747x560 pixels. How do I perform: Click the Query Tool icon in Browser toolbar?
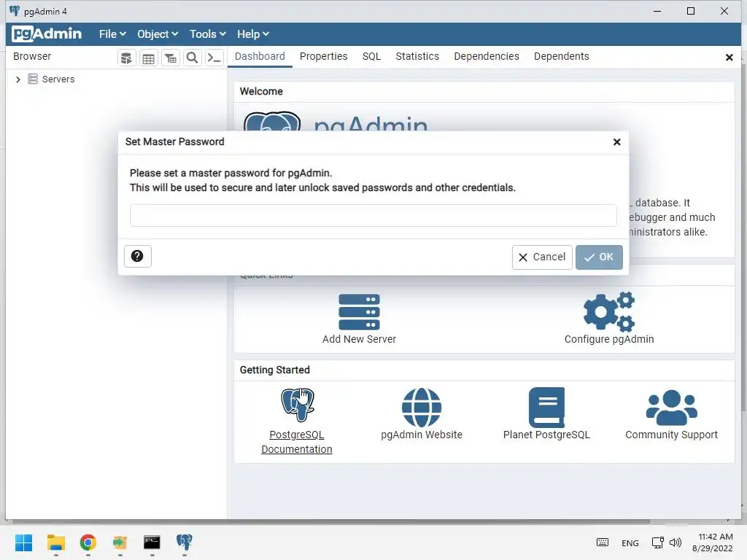126,58
